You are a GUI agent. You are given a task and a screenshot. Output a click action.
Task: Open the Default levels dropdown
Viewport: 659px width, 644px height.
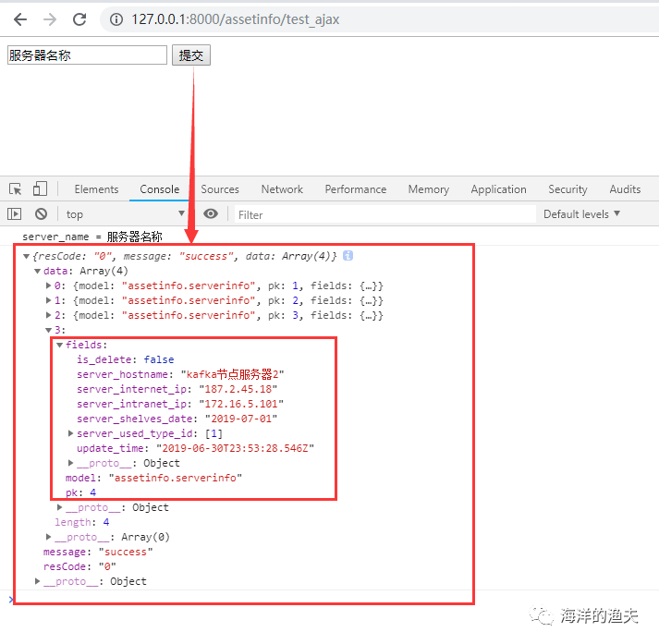coord(581,214)
